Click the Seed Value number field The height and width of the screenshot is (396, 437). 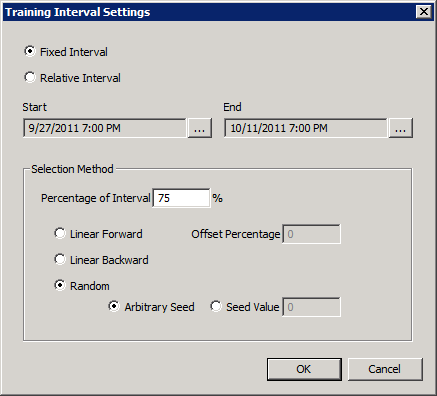[311, 307]
